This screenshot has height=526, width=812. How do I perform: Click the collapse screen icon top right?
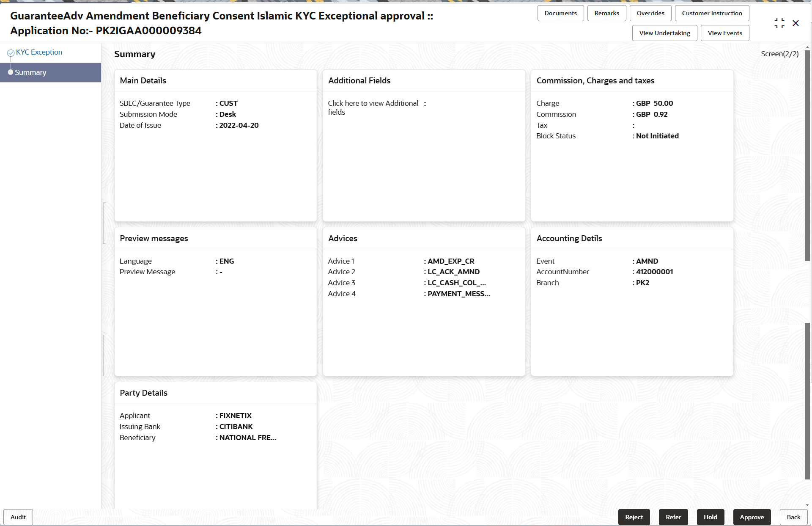point(779,23)
